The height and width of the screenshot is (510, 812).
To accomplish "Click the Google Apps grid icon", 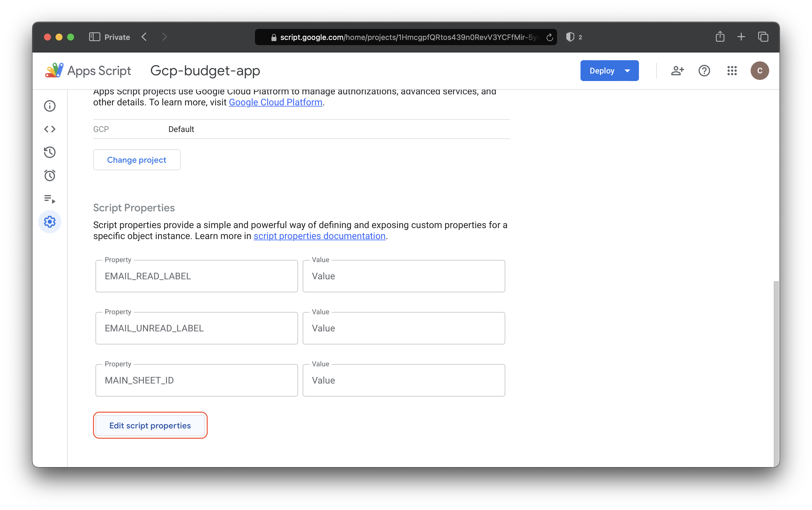I will [x=733, y=71].
